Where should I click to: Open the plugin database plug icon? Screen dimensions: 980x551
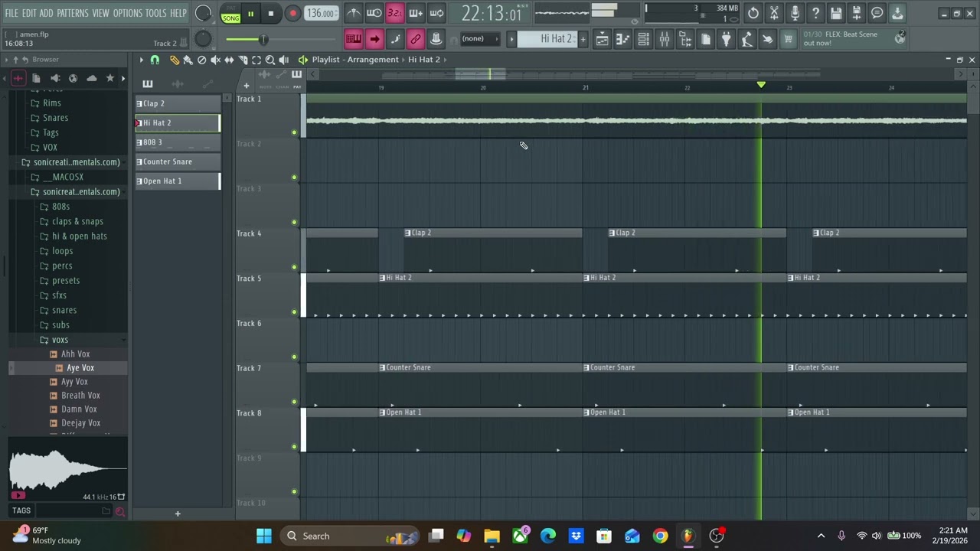click(x=726, y=39)
